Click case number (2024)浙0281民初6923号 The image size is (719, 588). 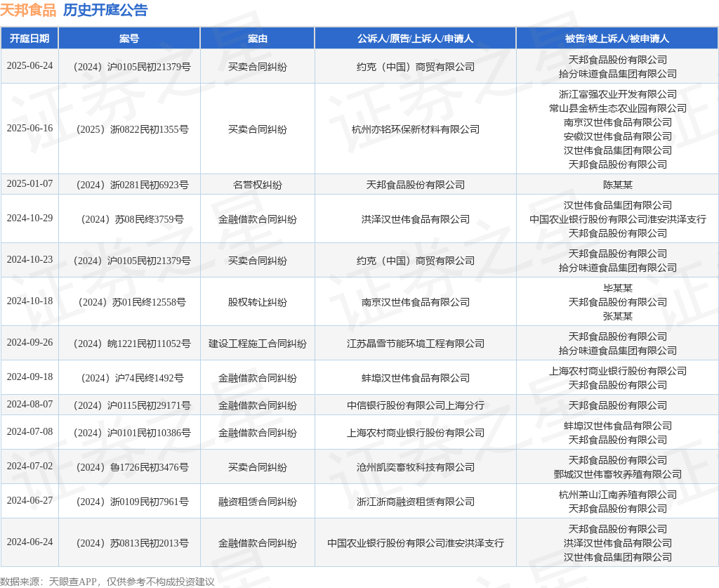[132, 185]
